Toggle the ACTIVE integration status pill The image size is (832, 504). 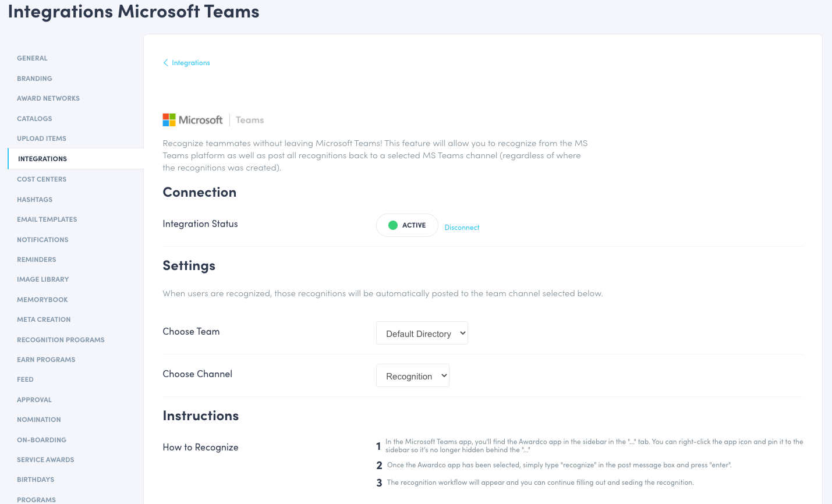[406, 225]
